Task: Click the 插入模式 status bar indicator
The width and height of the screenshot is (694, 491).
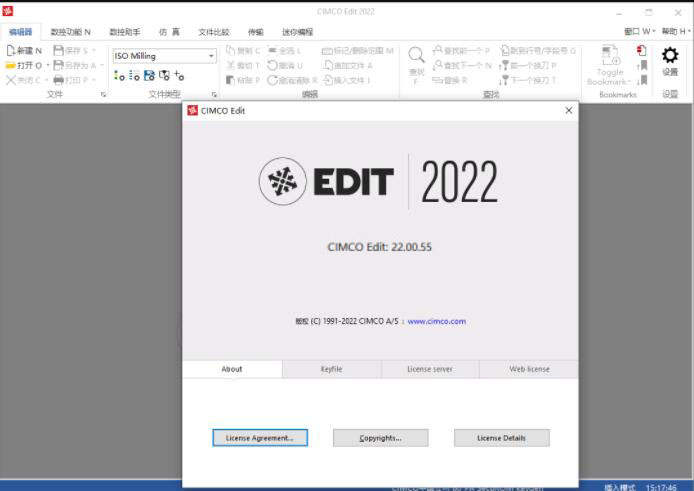Action: click(619, 487)
